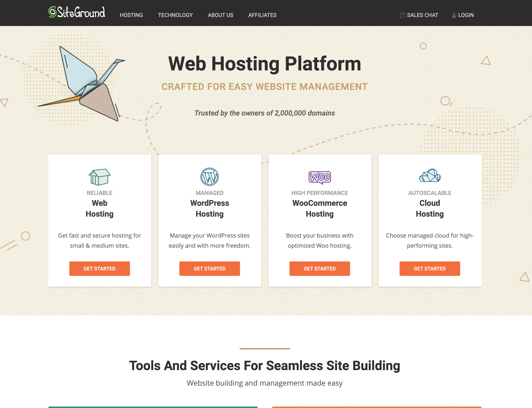
Task: Open the About Us menu
Action: tap(220, 15)
